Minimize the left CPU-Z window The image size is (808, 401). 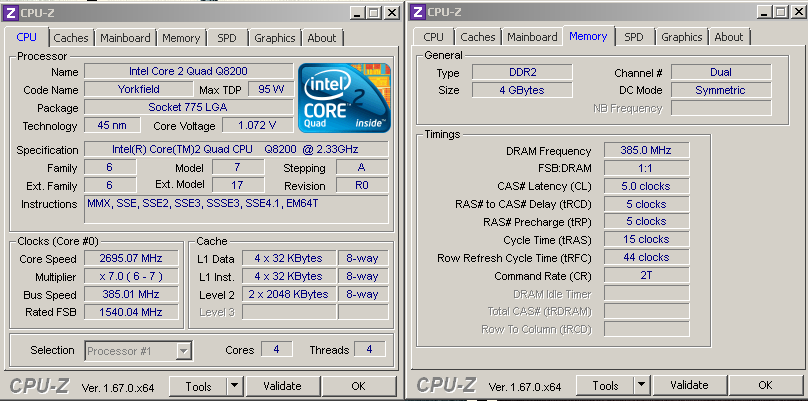tap(357, 13)
